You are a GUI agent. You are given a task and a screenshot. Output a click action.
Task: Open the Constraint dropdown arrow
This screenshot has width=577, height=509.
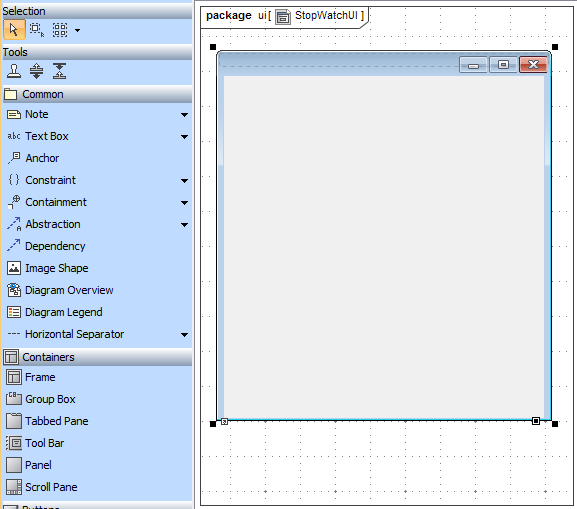[184, 181]
